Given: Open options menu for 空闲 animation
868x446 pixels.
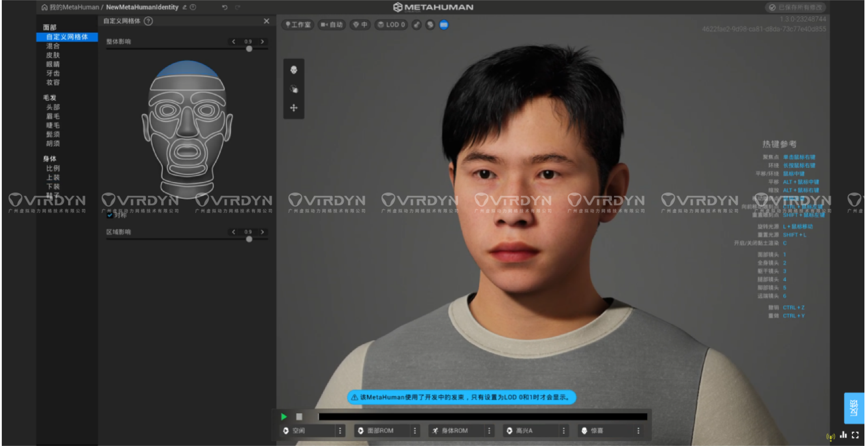Looking at the screenshot, I should (340, 430).
